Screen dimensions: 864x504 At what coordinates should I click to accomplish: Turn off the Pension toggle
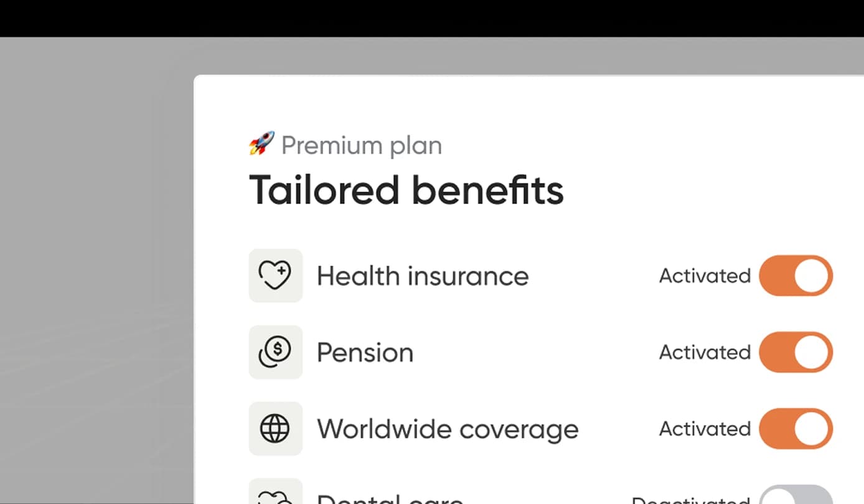click(796, 352)
